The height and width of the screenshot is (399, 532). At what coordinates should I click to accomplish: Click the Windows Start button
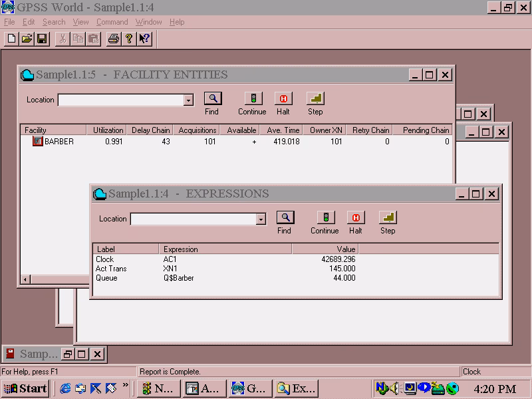click(25, 388)
